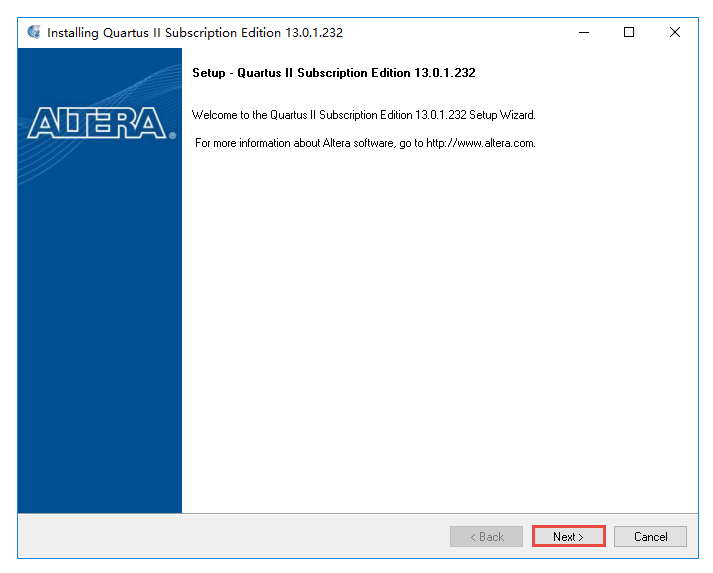Minimize the installer window

click(x=584, y=32)
